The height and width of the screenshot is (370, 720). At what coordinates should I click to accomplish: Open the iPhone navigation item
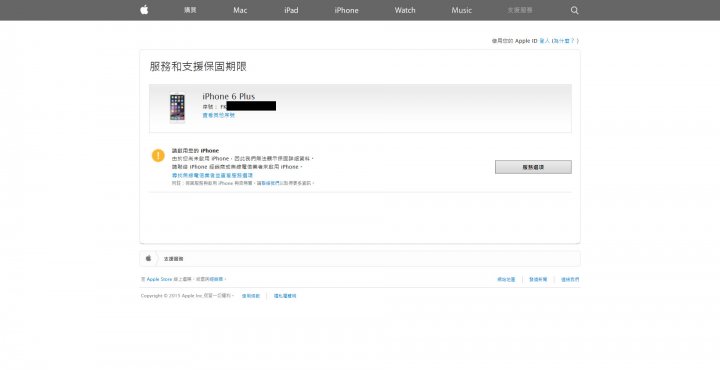pyautogui.click(x=346, y=10)
